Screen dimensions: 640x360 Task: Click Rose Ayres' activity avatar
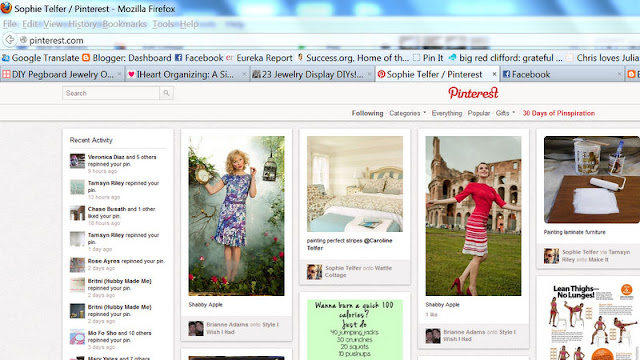point(77,265)
